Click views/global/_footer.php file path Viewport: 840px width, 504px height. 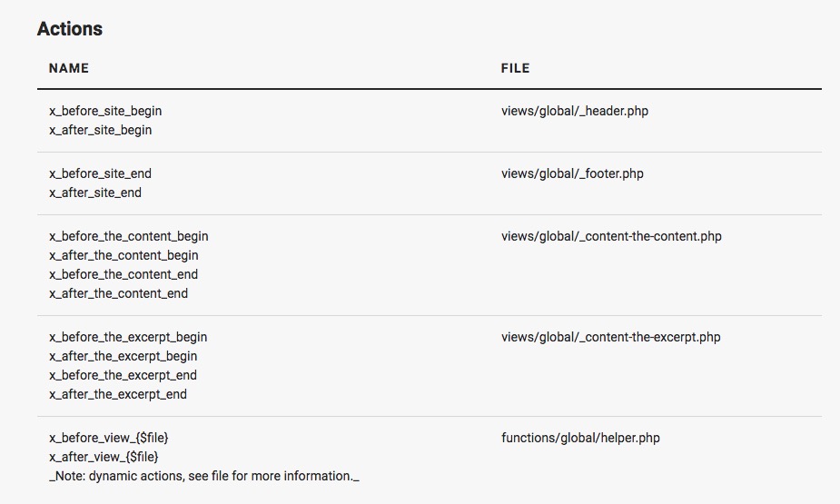573,173
